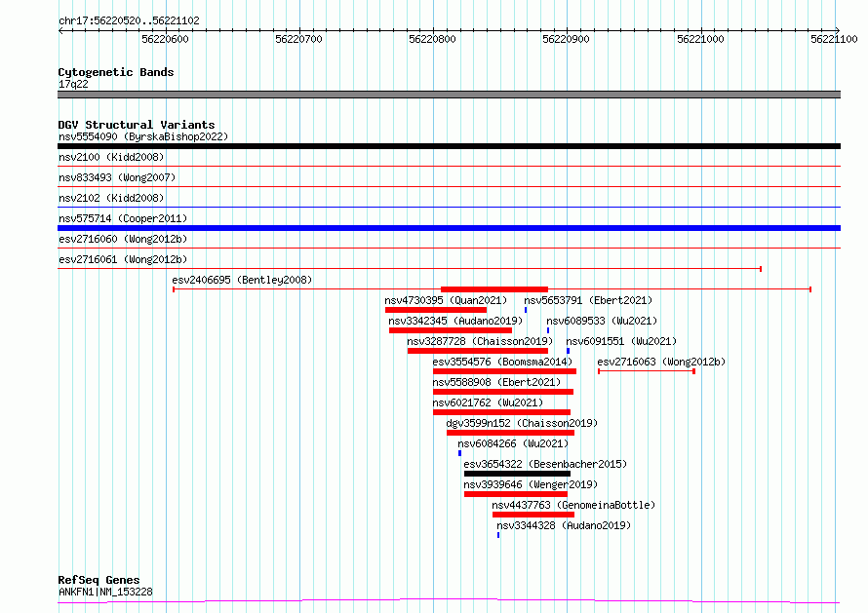Click the red bar under nsv4730395
Image resolution: width=868 pixels, height=613 pixels.
[x=436, y=310]
